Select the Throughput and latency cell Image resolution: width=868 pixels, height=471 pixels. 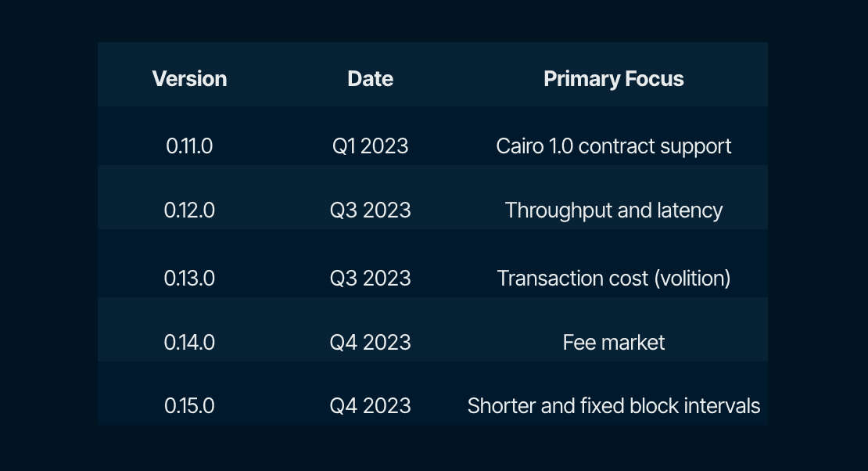coord(614,210)
